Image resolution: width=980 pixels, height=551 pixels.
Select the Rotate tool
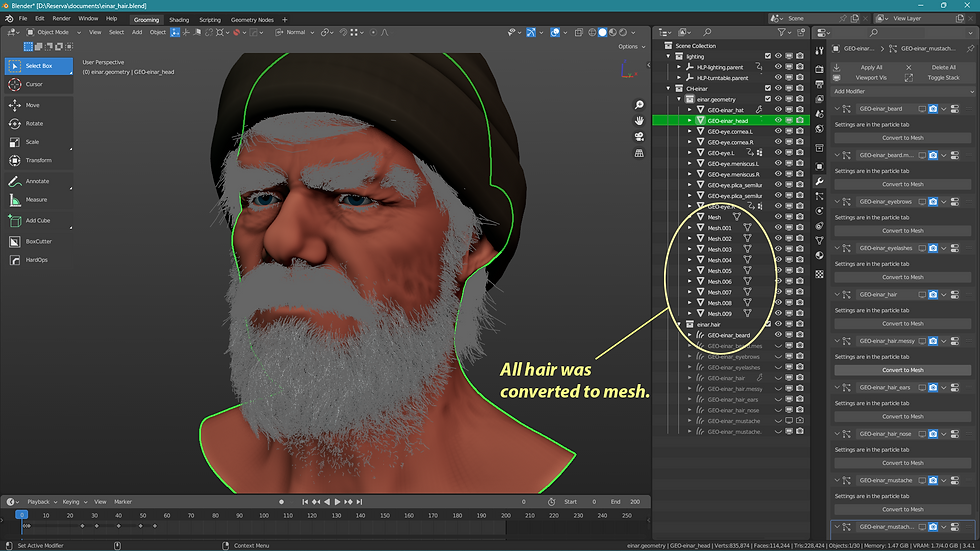coord(35,123)
